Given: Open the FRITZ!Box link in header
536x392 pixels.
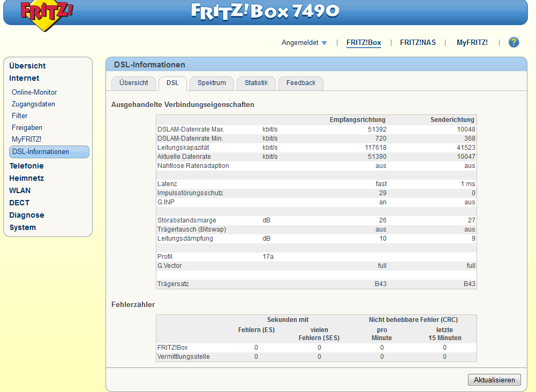Looking at the screenshot, I should point(364,43).
